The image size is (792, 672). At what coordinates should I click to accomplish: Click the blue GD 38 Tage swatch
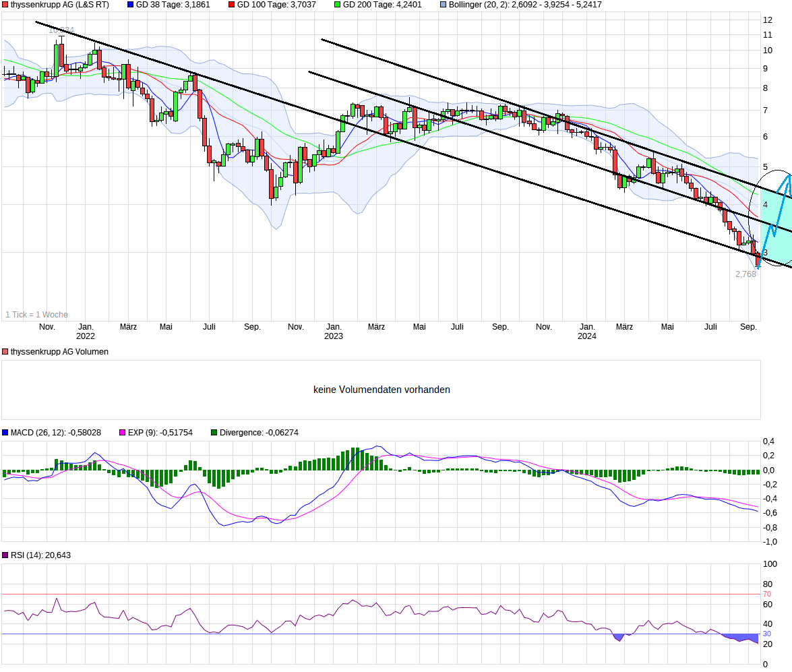(x=130, y=5)
